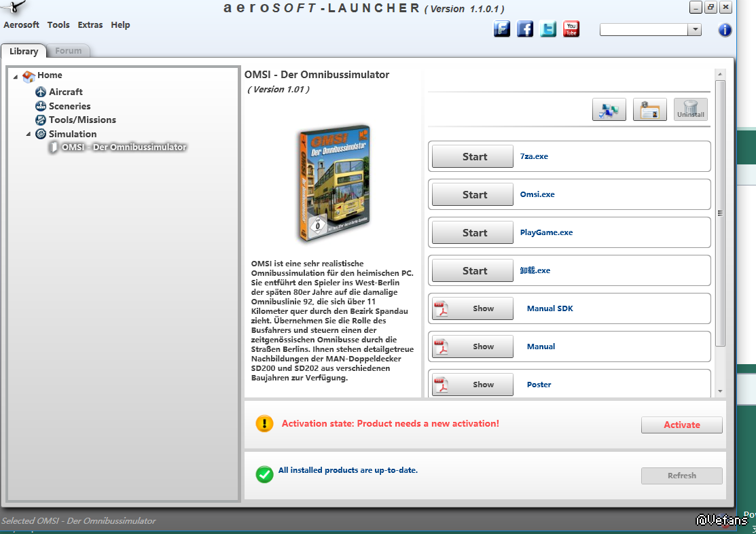Click the Activation state warning text

point(391,423)
